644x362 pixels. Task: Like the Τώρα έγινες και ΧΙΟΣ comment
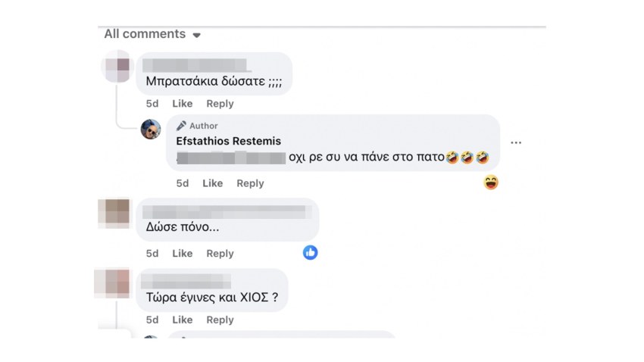pos(183,320)
